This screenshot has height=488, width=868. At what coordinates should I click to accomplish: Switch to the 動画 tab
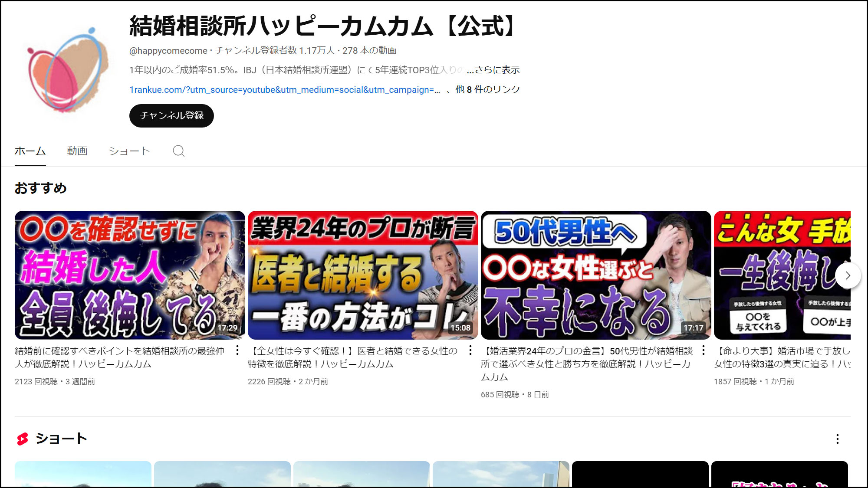pos(77,151)
